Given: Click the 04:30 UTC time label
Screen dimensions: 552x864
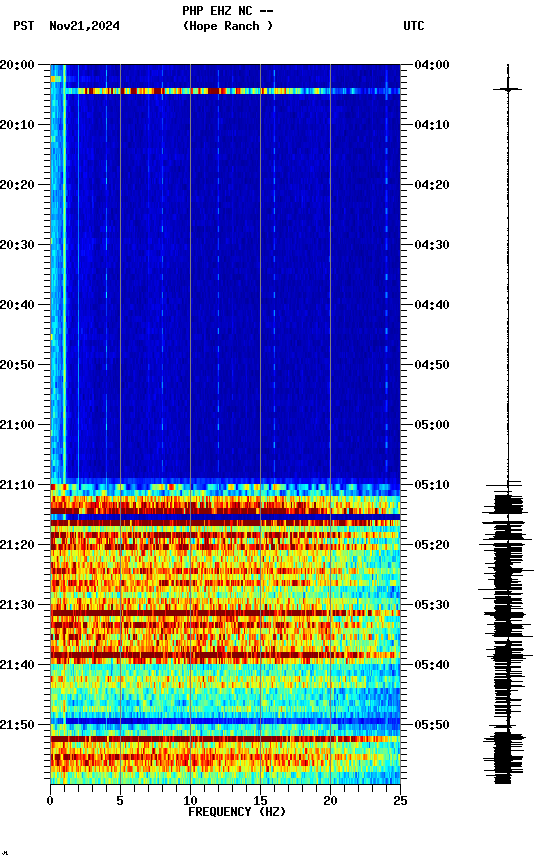Looking at the screenshot, I should point(432,245).
